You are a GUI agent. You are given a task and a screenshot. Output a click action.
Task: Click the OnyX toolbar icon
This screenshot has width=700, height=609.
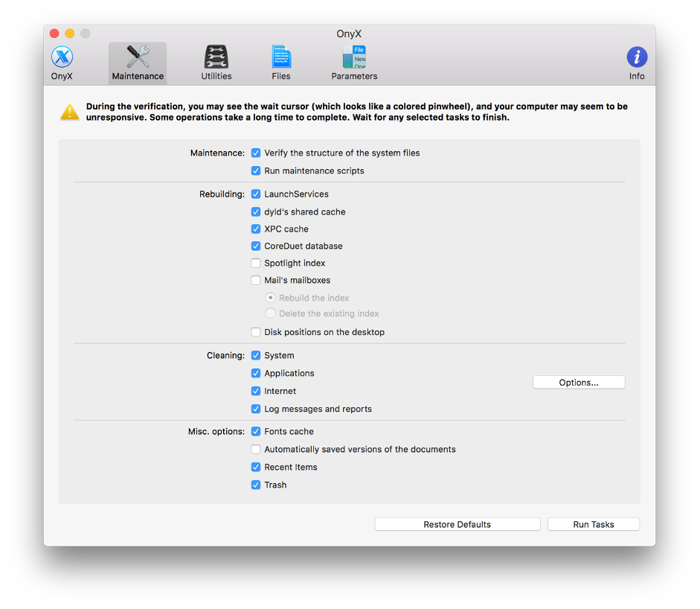62,58
